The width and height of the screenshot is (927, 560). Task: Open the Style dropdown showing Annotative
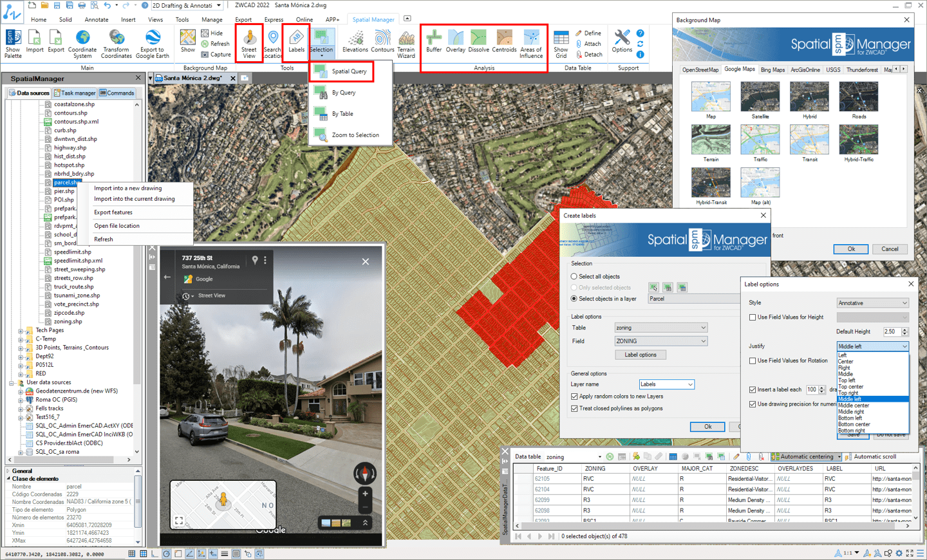point(873,303)
